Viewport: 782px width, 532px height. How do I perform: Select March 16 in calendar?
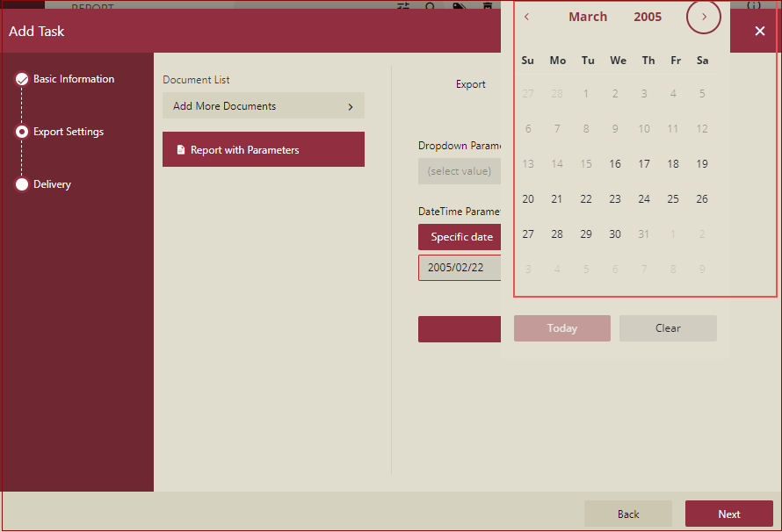(x=615, y=164)
